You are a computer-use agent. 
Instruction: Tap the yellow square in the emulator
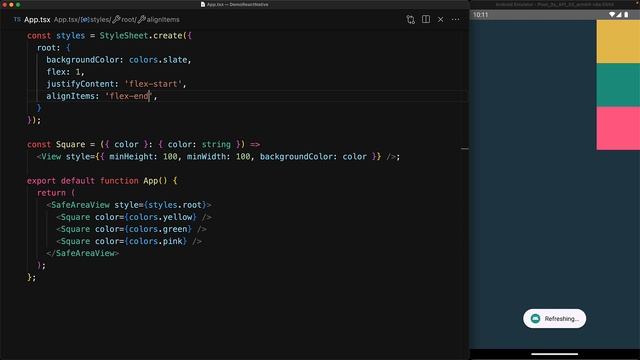(x=618, y=42)
